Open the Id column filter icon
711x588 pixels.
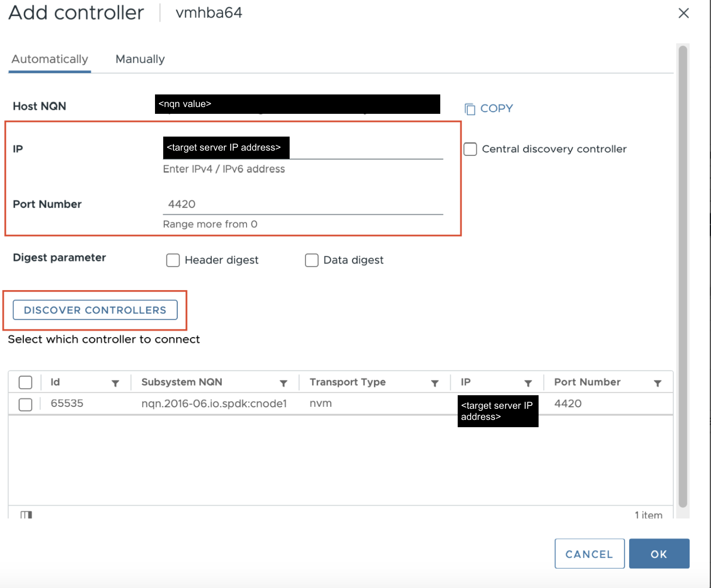(x=115, y=383)
